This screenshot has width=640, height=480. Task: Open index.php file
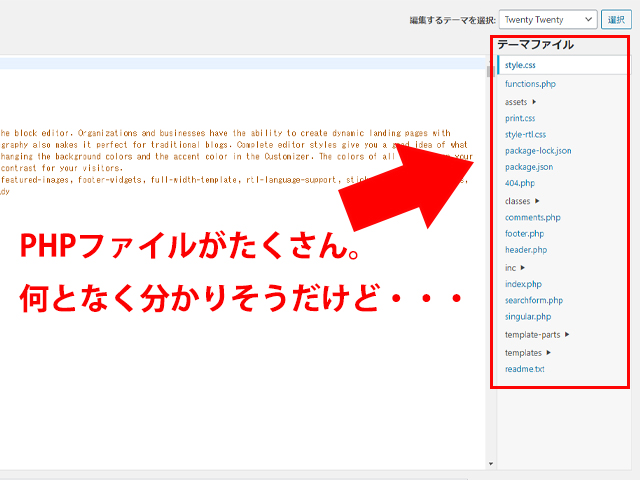(523, 284)
